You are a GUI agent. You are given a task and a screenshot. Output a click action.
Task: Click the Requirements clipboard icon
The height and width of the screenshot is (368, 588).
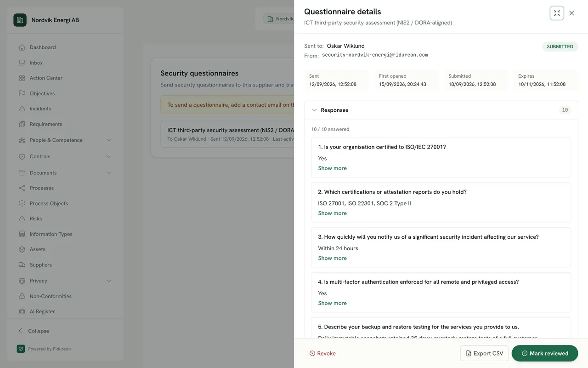tap(22, 124)
